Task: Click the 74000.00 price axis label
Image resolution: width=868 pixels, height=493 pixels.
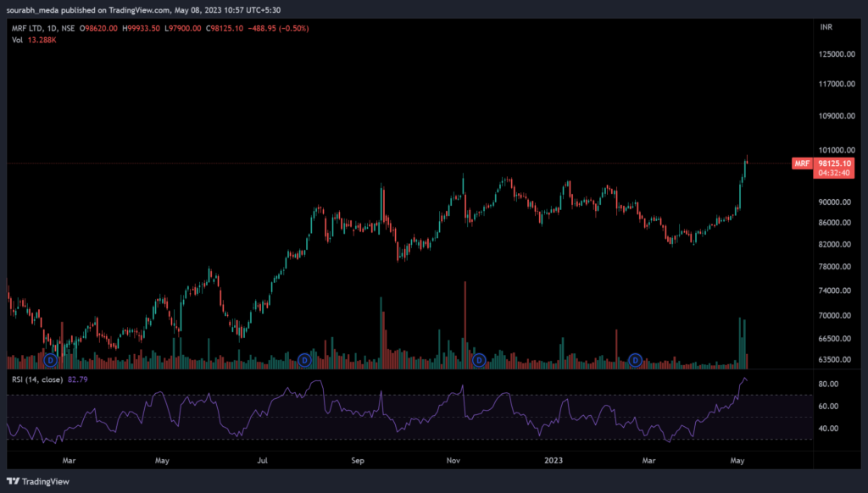Action: click(835, 291)
